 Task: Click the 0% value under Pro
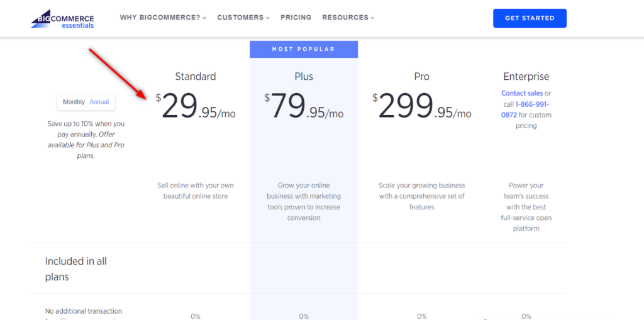point(422,316)
